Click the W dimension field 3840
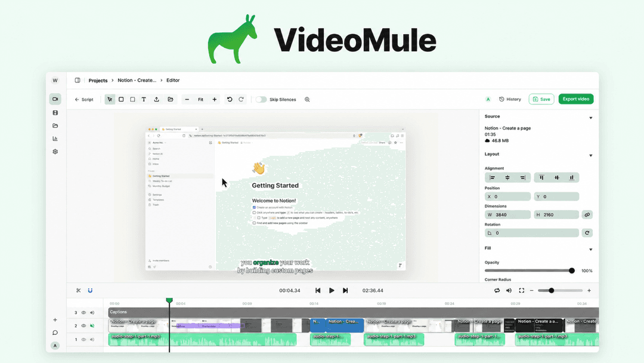Viewport: 644px width, 363px height. coord(507,214)
